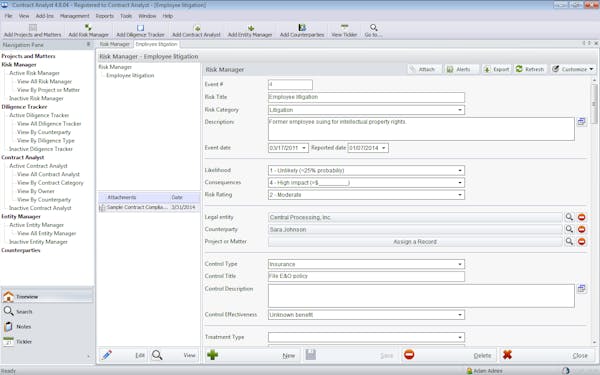The height and width of the screenshot is (375, 600).
Task: Select Employee litigation node in record tree
Action: 130,75
